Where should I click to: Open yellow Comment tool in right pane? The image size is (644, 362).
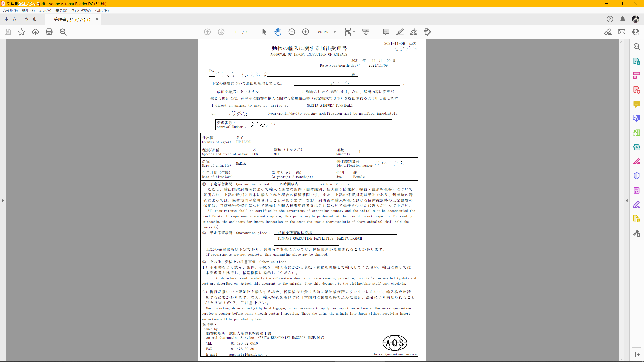pyautogui.click(x=637, y=104)
